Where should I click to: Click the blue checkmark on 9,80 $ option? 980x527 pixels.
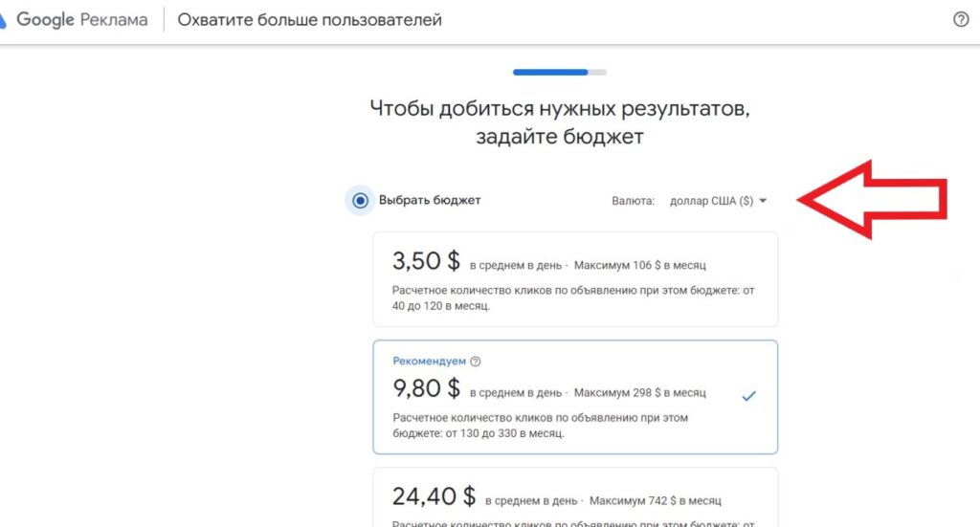[x=748, y=395]
